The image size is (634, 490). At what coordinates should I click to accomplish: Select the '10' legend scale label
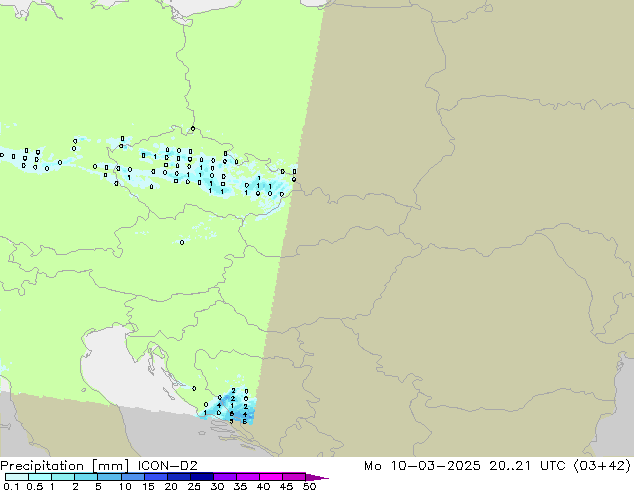[x=125, y=486]
